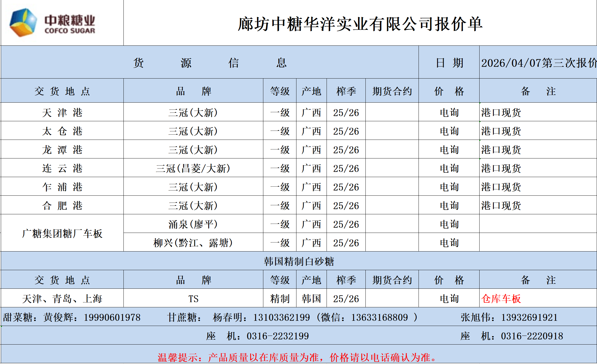The width and height of the screenshot is (597, 364).
Task: Click the 等级 header above the 精制 cell
Action: (280, 280)
